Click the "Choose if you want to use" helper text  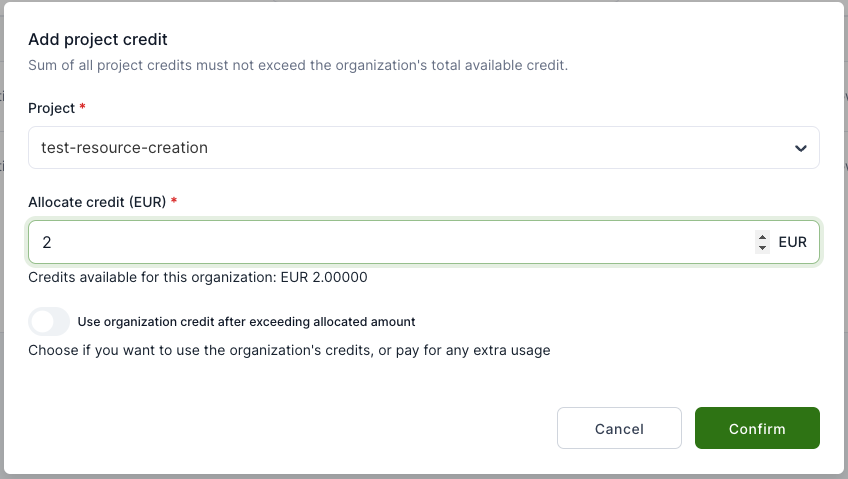289,350
